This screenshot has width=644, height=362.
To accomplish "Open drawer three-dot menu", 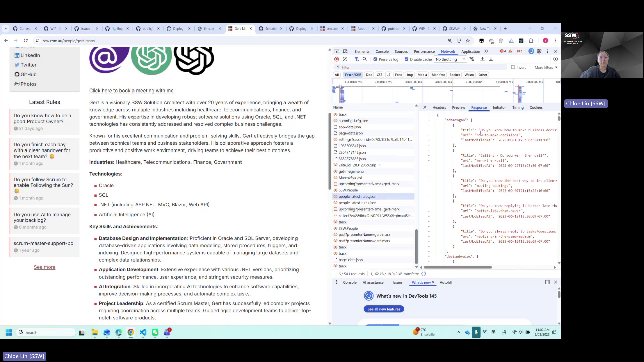I will click(336, 282).
